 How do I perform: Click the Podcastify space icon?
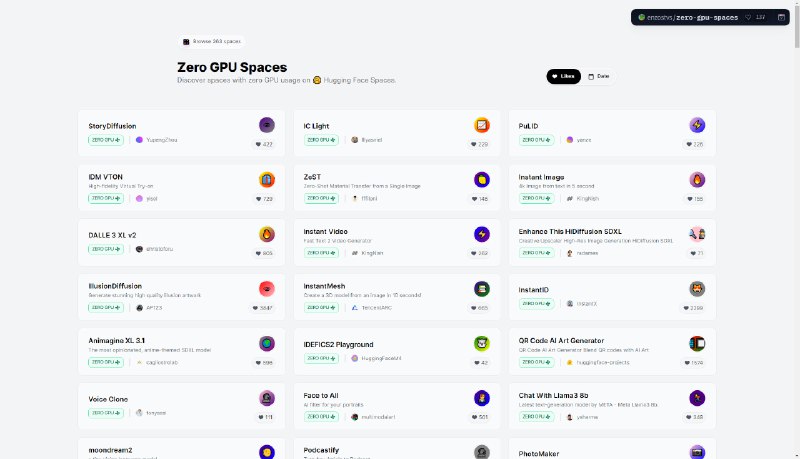pos(482,452)
